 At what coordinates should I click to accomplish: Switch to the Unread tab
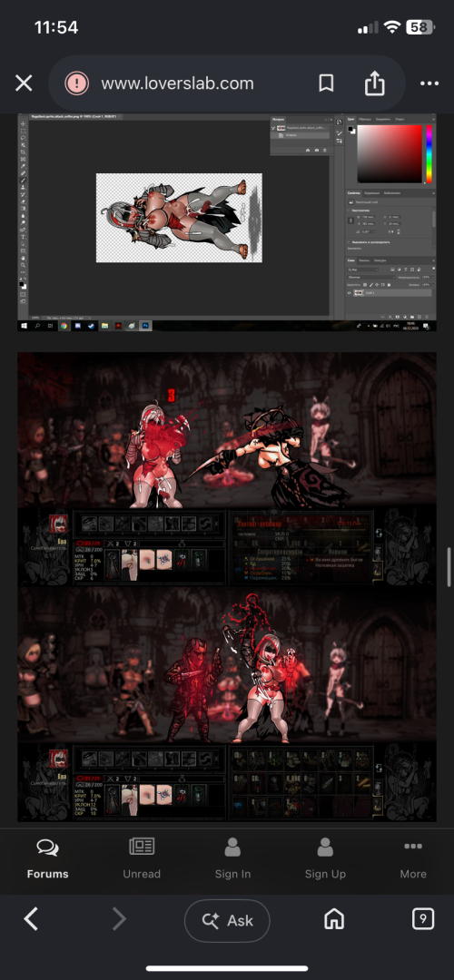pos(142,858)
